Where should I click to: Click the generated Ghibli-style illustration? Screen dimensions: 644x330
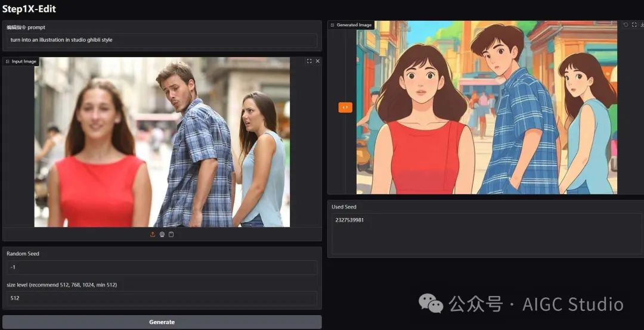487,107
